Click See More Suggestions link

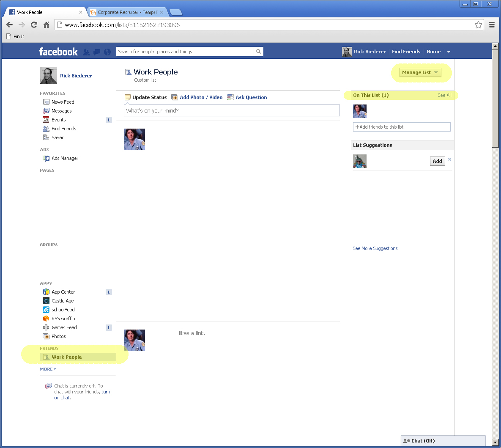pos(375,248)
